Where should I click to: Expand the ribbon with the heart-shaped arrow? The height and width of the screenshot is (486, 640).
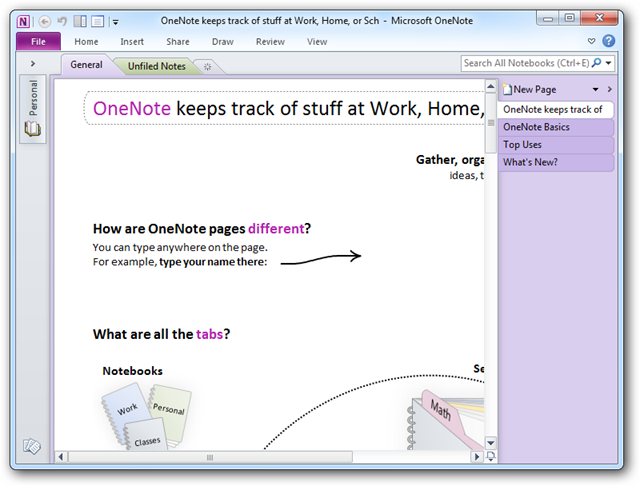[591, 41]
